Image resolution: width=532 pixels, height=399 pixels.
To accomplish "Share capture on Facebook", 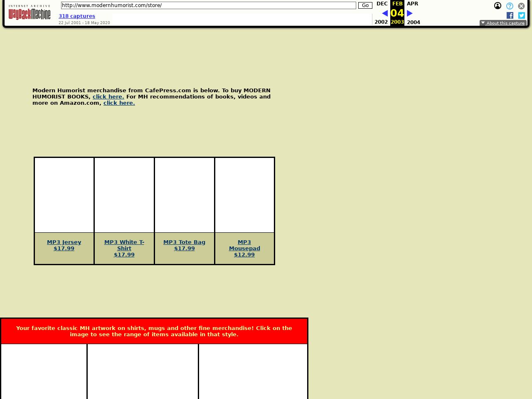I will [x=510, y=15].
